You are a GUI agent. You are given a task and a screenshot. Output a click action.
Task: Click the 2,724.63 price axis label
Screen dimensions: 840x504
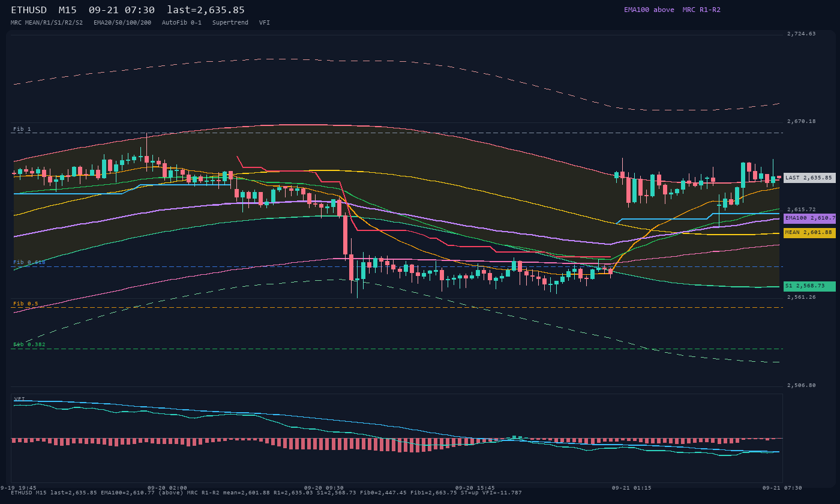pyautogui.click(x=802, y=34)
